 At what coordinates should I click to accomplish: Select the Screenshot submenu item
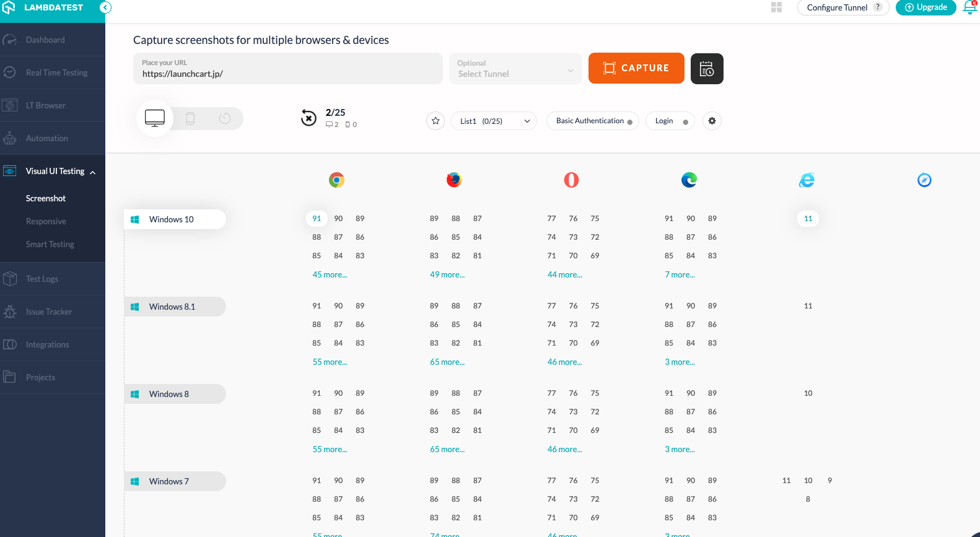click(x=46, y=198)
